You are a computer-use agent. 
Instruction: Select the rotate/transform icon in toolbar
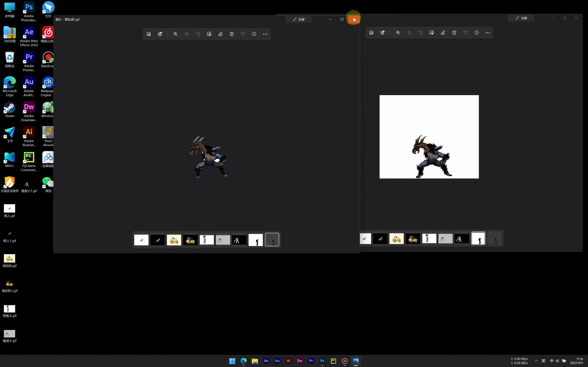[x=198, y=34]
